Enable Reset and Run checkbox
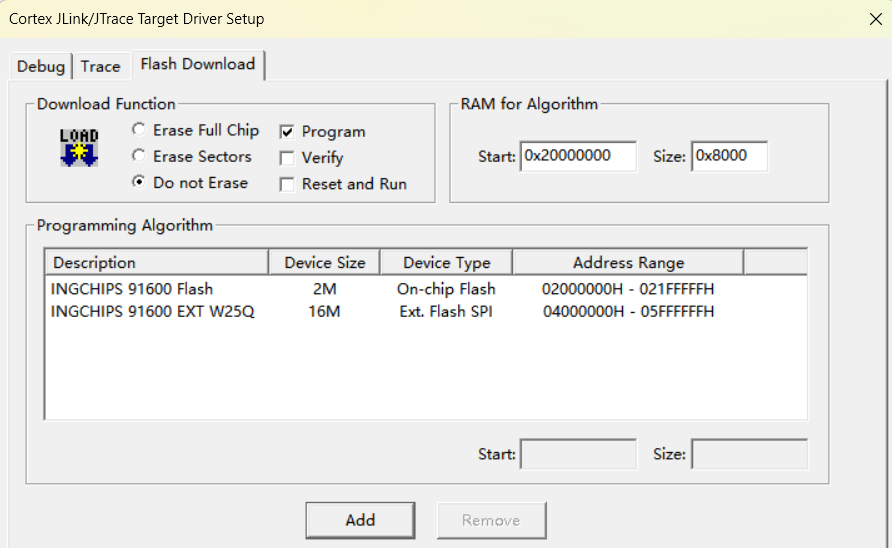This screenshot has width=892, height=548. point(287,184)
